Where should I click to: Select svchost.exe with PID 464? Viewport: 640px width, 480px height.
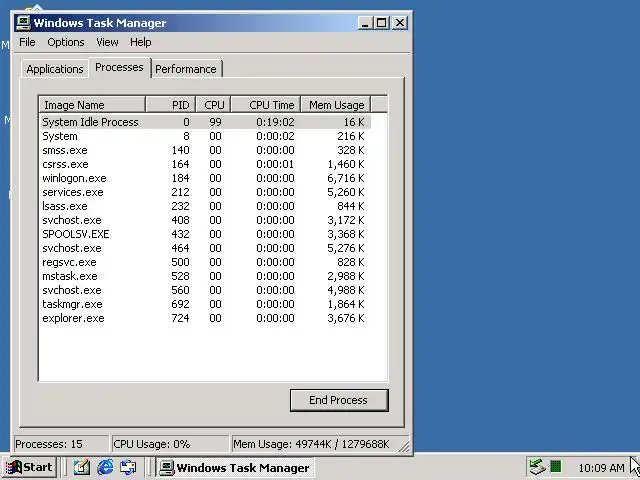pyautogui.click(x=206, y=248)
